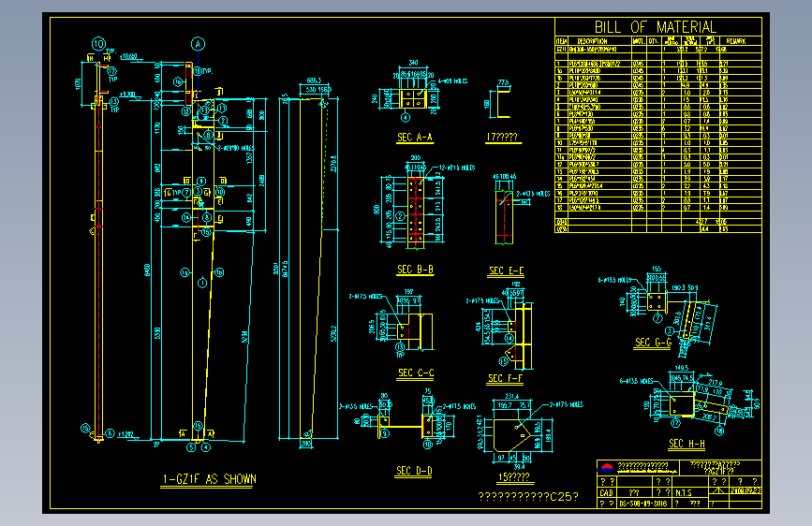The height and width of the screenshot is (526, 812).
Task: Click the '12-Ø21.5 HOLES' annotation
Action: (457, 168)
